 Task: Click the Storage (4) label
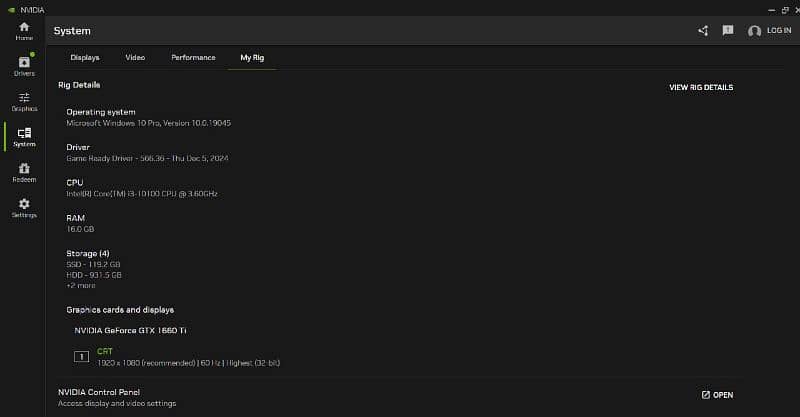point(88,253)
